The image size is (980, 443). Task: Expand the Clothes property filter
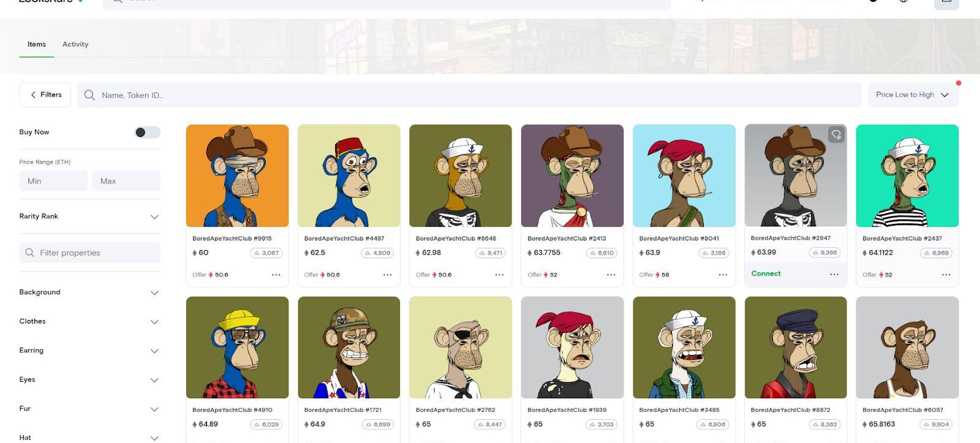[89, 321]
